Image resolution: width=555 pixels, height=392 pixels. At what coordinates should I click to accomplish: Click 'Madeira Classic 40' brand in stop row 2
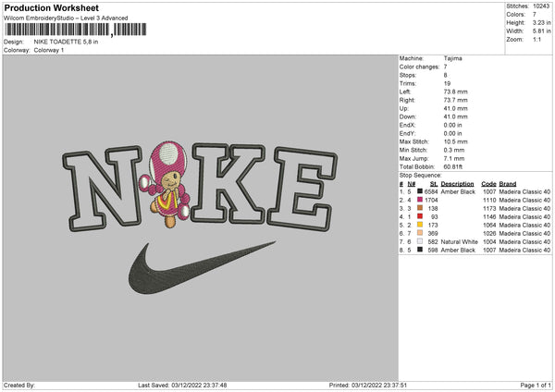click(524, 201)
